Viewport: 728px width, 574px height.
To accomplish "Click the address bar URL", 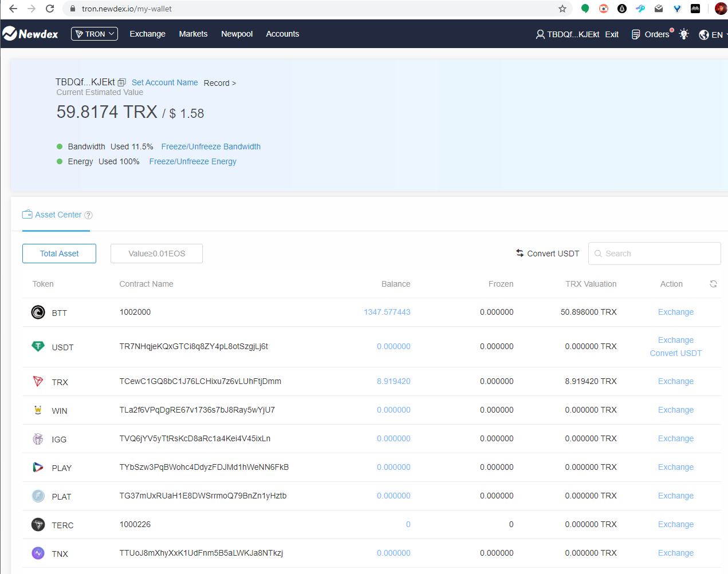I will 127,9.
